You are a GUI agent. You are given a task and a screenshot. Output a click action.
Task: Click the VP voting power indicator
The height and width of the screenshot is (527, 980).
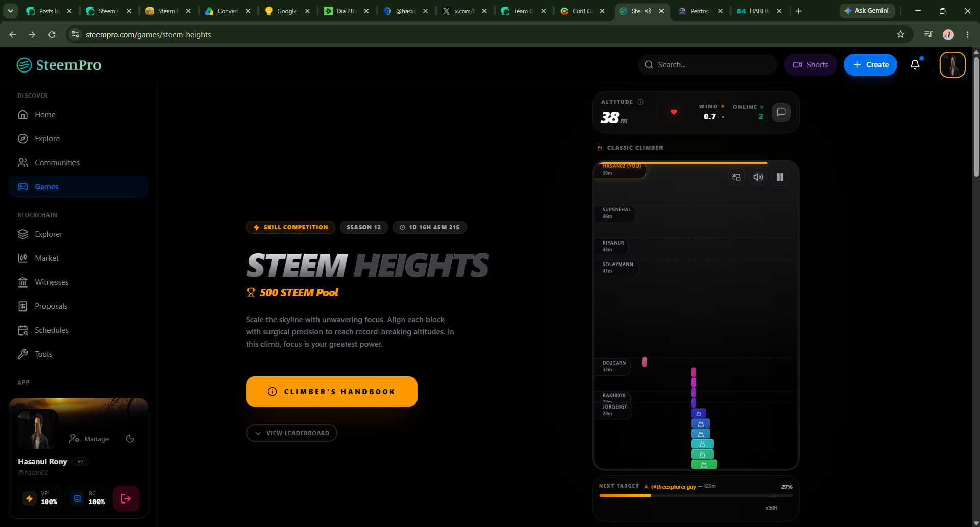pyautogui.click(x=40, y=498)
